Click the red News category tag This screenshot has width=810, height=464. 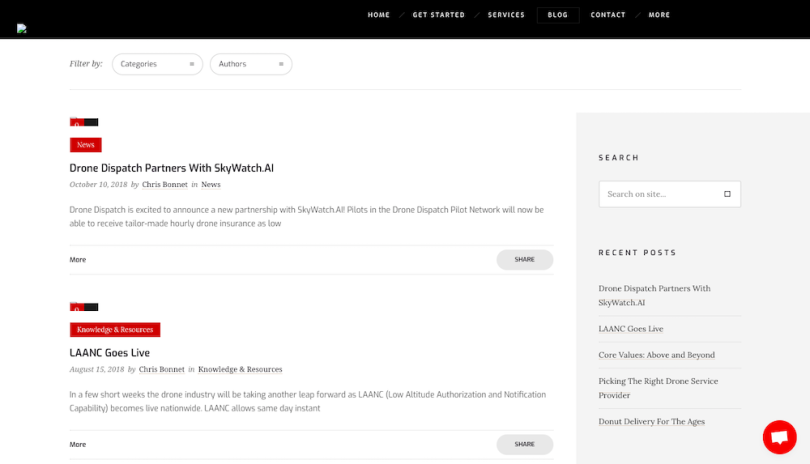coord(86,145)
